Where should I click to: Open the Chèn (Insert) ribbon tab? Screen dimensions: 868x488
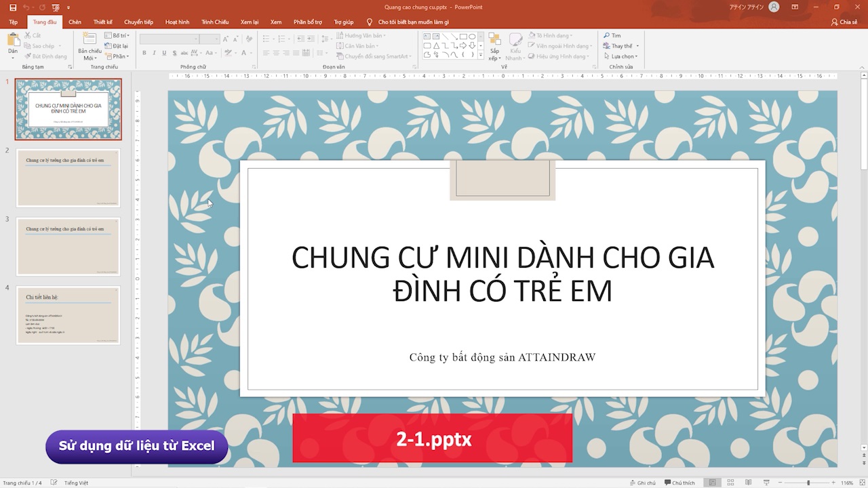(x=75, y=22)
